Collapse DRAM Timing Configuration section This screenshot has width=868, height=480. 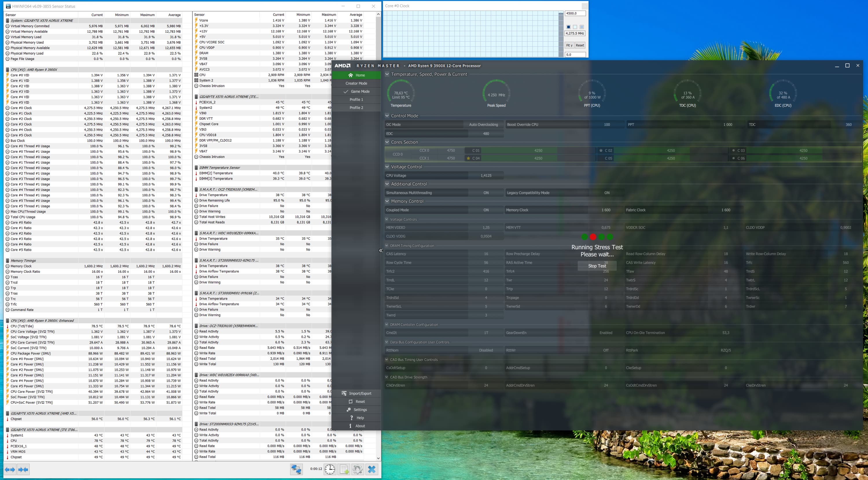387,245
